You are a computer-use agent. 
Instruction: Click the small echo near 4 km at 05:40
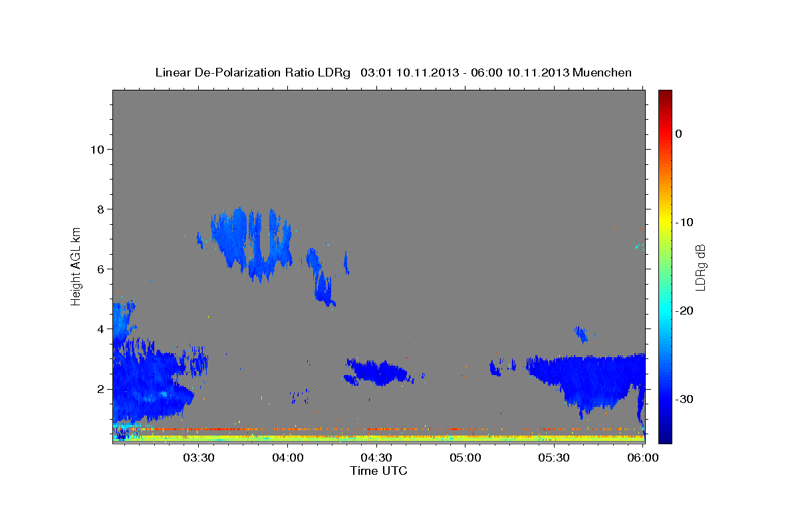pyautogui.click(x=581, y=334)
